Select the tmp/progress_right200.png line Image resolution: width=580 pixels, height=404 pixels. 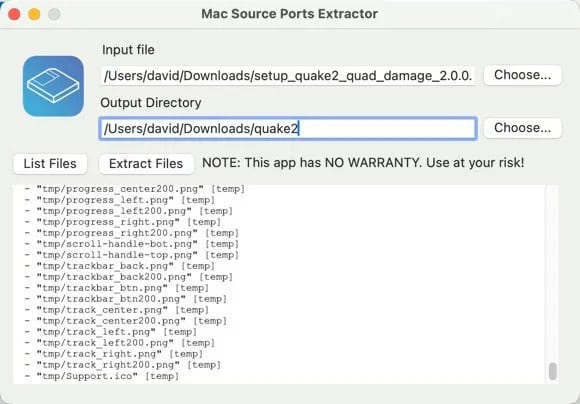[x=132, y=233]
